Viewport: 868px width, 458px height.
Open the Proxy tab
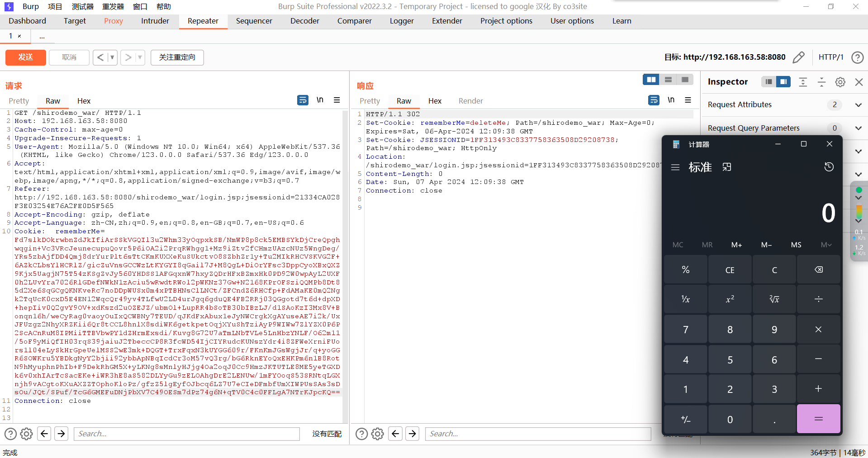(114, 21)
